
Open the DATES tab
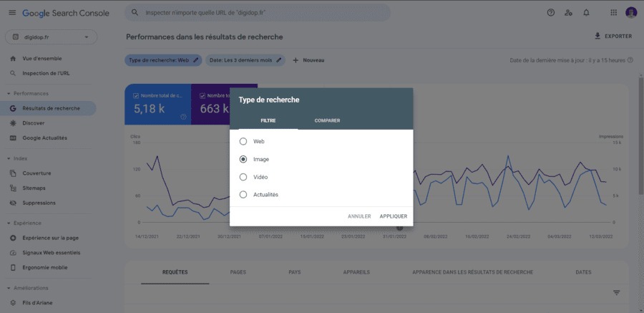click(x=584, y=272)
